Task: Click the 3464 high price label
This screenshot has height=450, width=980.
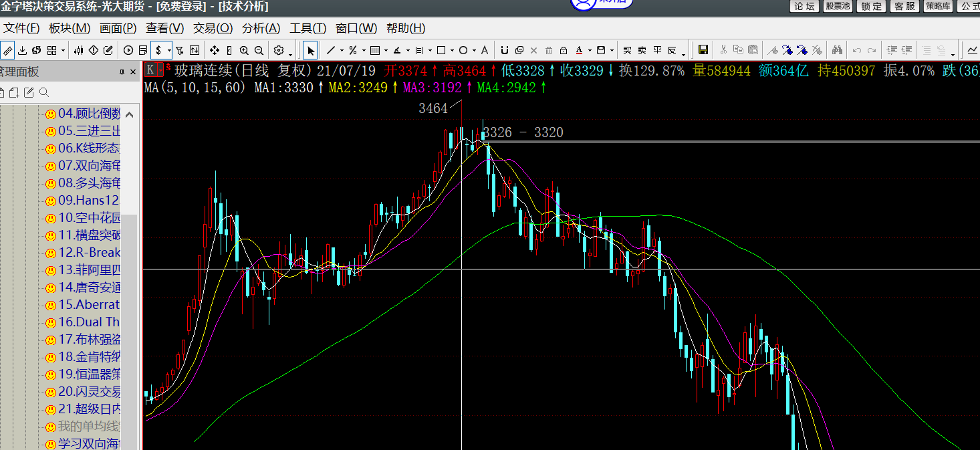Action: pyautogui.click(x=433, y=108)
